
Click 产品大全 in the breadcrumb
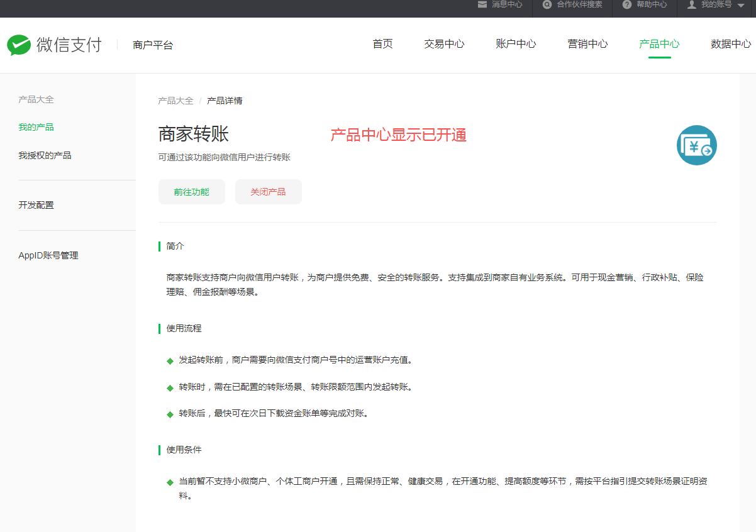[x=175, y=101]
